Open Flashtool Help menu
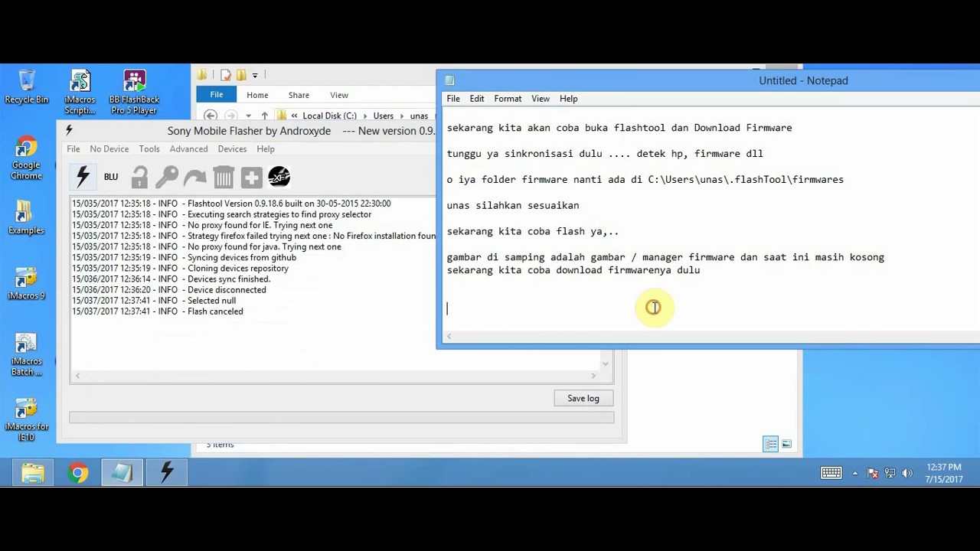The image size is (980, 551). [x=266, y=149]
